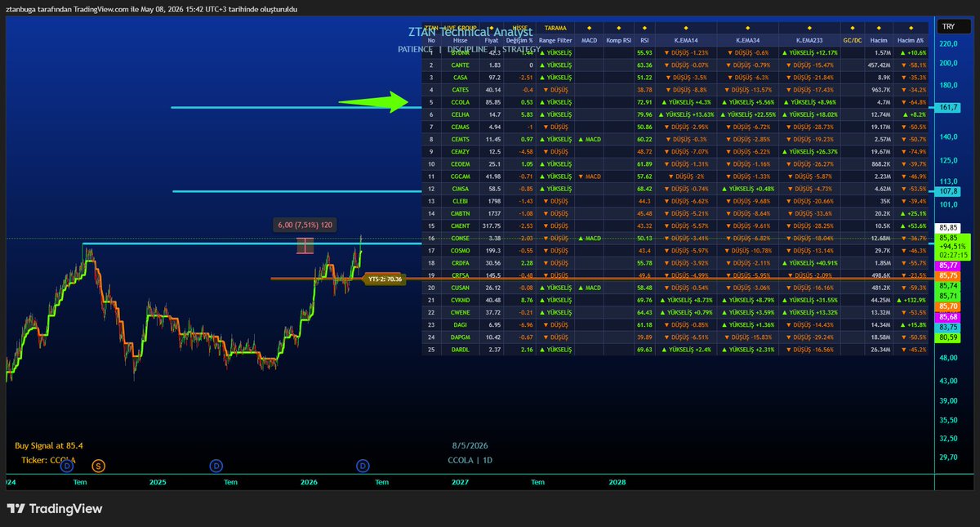Click the 107,8 price label on axis

click(x=948, y=191)
